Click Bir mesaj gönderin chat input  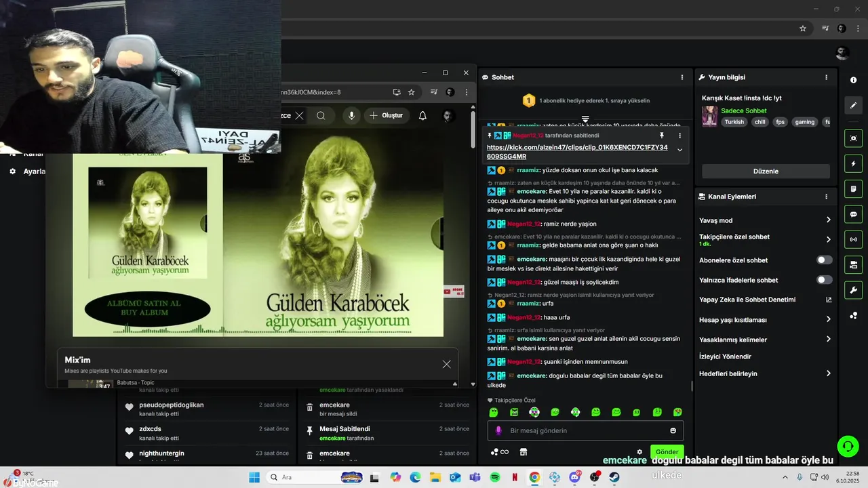585,430
